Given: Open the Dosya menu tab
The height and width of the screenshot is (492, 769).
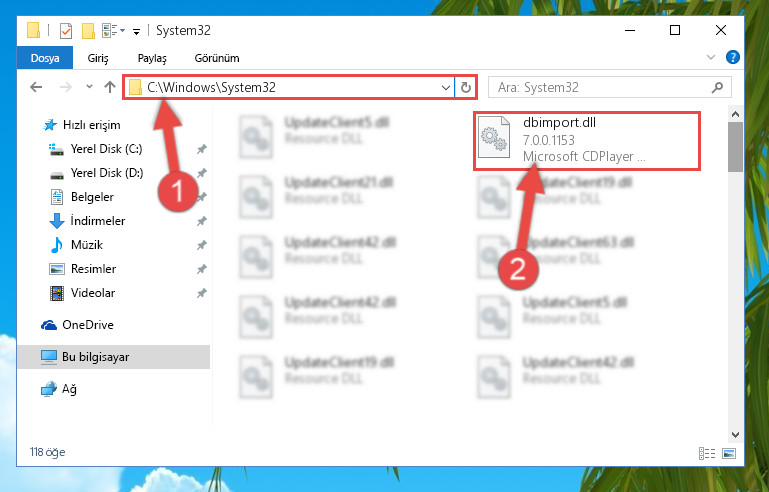Looking at the screenshot, I should 45,58.
